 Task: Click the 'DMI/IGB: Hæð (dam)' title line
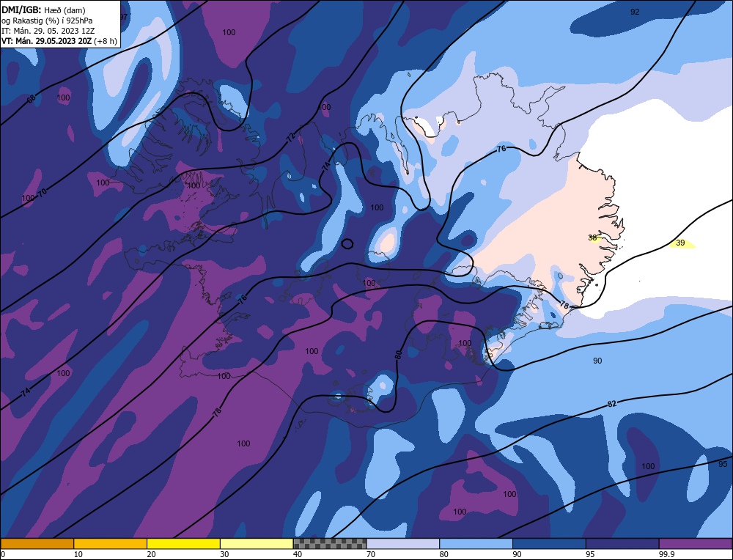point(43,10)
